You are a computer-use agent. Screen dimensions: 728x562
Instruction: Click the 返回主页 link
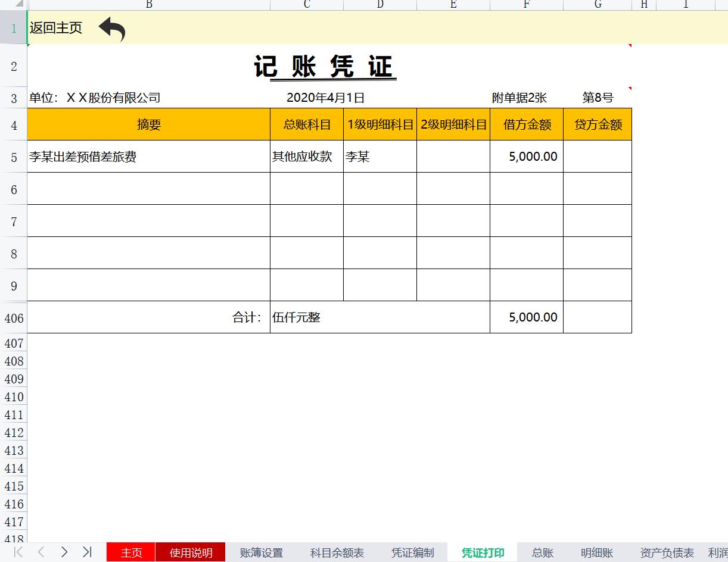(55, 27)
